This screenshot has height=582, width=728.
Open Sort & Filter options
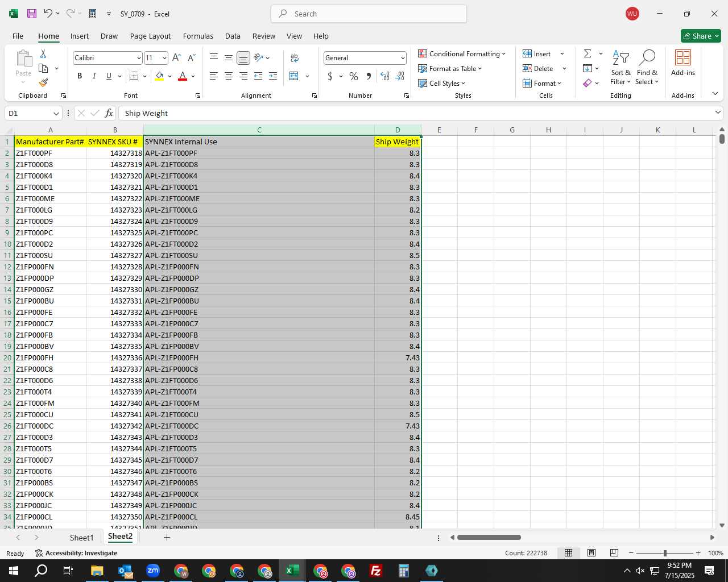[621, 67]
